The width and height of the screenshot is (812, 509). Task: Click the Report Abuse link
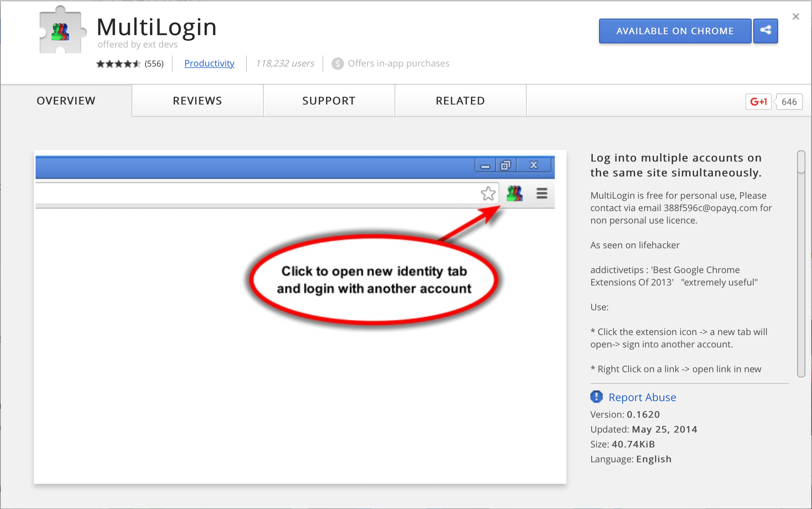[x=642, y=397]
